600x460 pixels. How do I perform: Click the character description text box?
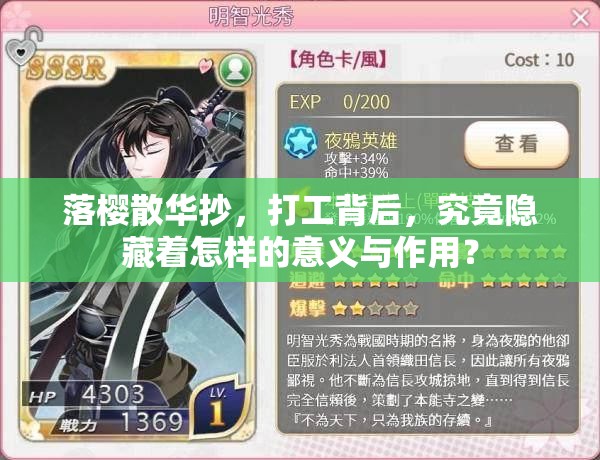[x=428, y=381]
